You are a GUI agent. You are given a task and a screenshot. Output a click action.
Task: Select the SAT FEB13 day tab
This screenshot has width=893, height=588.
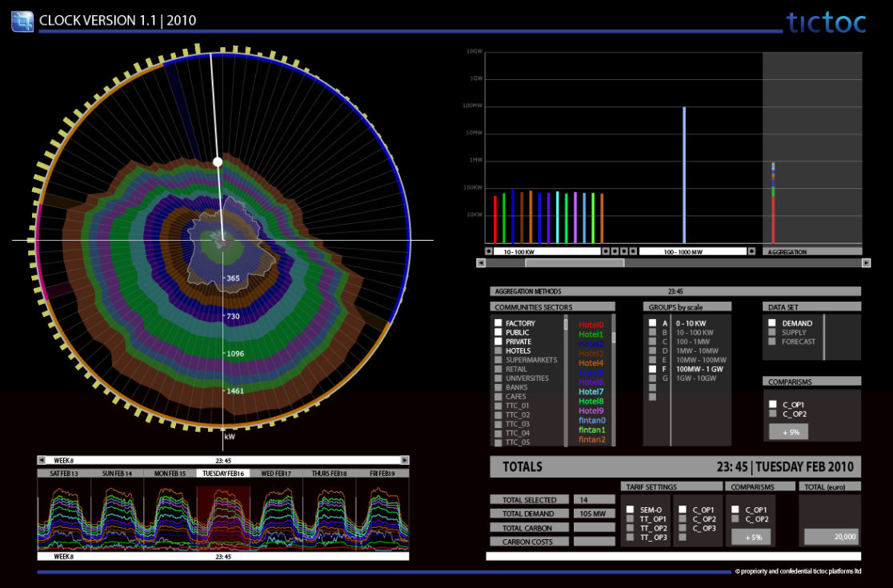pos(65,474)
